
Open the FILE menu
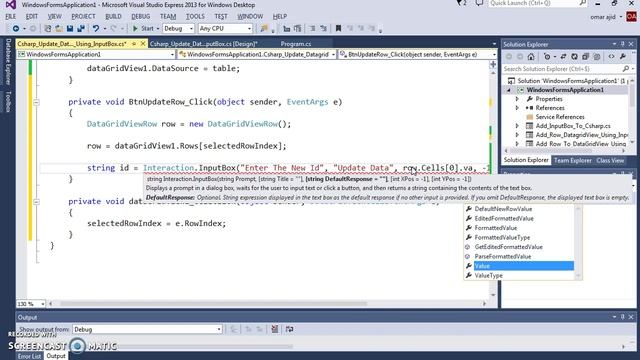[x=11, y=16]
